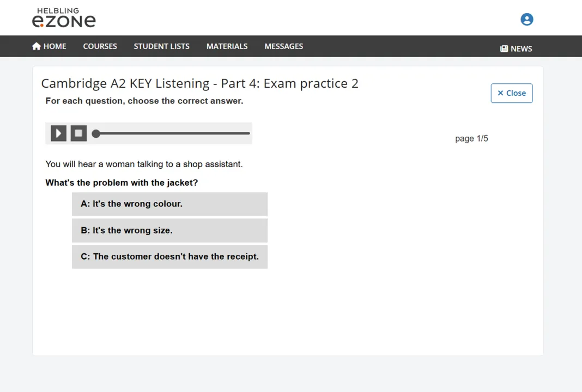Open the News link
This screenshot has height=392, width=582.
click(x=521, y=49)
